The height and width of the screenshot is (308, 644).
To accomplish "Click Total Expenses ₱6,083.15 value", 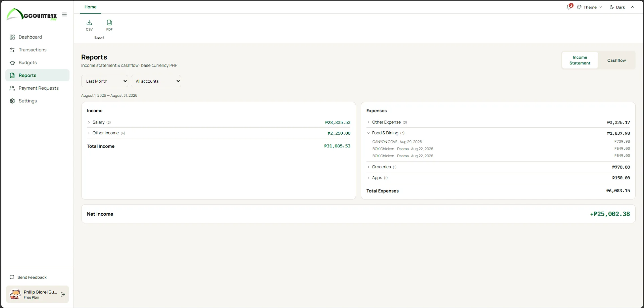I will coord(618,191).
